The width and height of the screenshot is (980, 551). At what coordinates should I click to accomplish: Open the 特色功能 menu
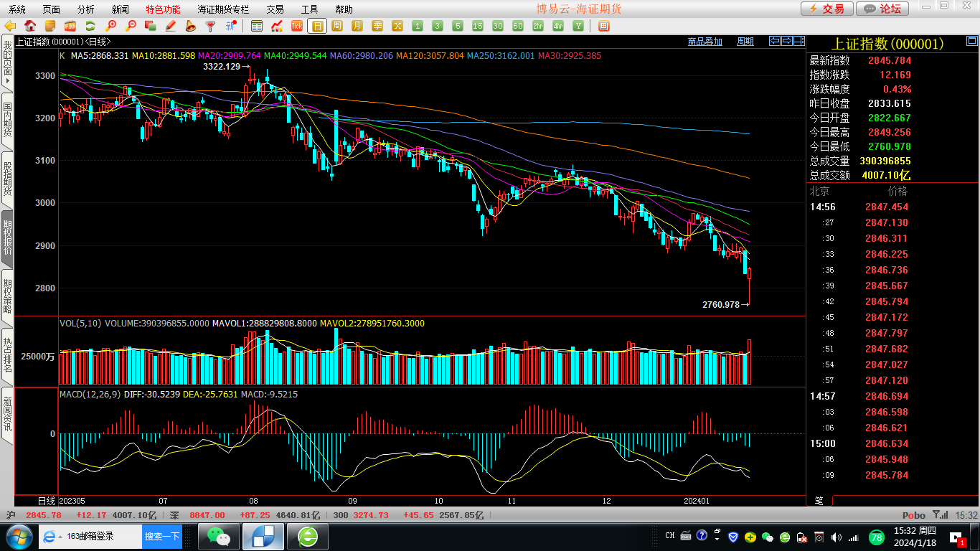point(163,9)
